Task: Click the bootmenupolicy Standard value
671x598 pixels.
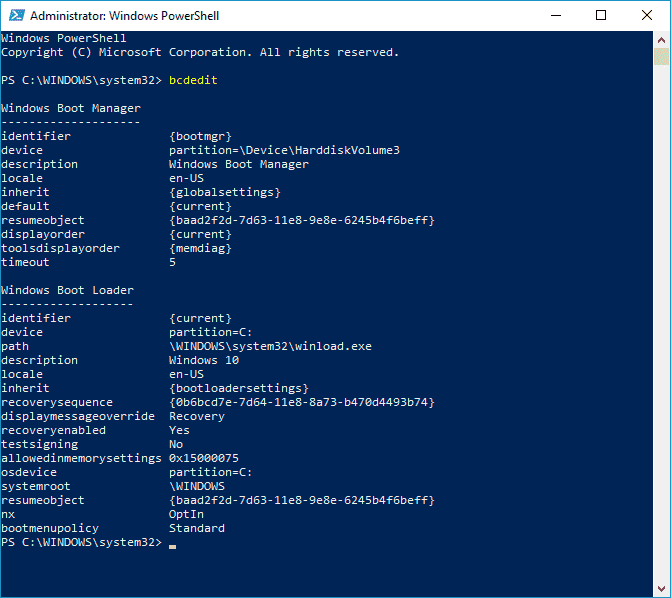Action: tap(197, 528)
